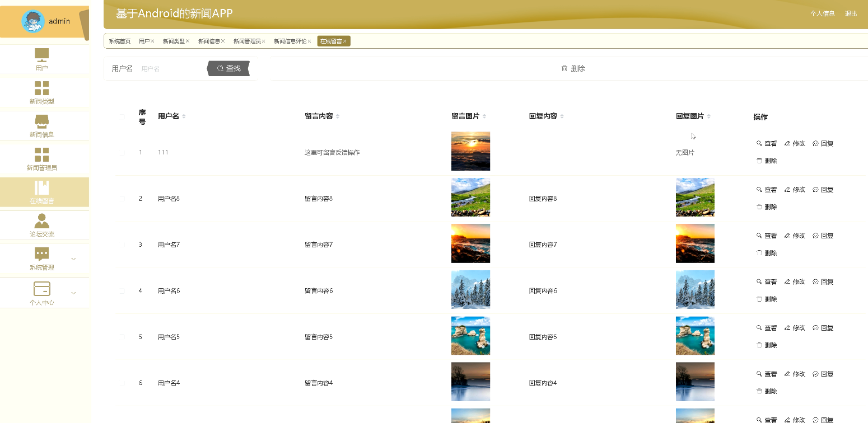Click 修改 for the 用户名7 row
Viewport: 868px width, 423px height.
(795, 236)
